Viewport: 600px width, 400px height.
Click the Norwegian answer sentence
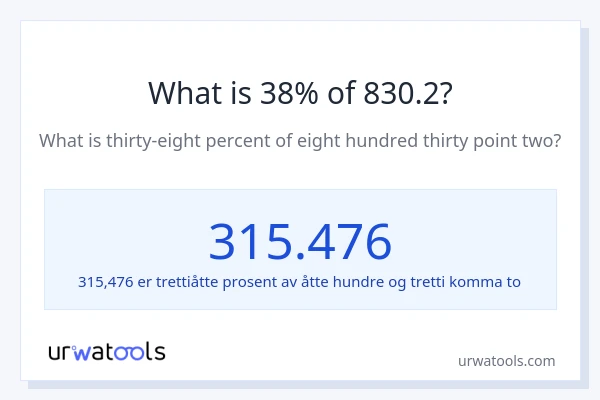(x=300, y=282)
